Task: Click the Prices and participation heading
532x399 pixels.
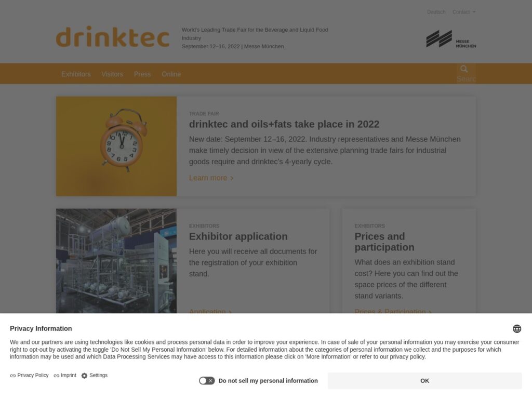Action: coord(384,242)
